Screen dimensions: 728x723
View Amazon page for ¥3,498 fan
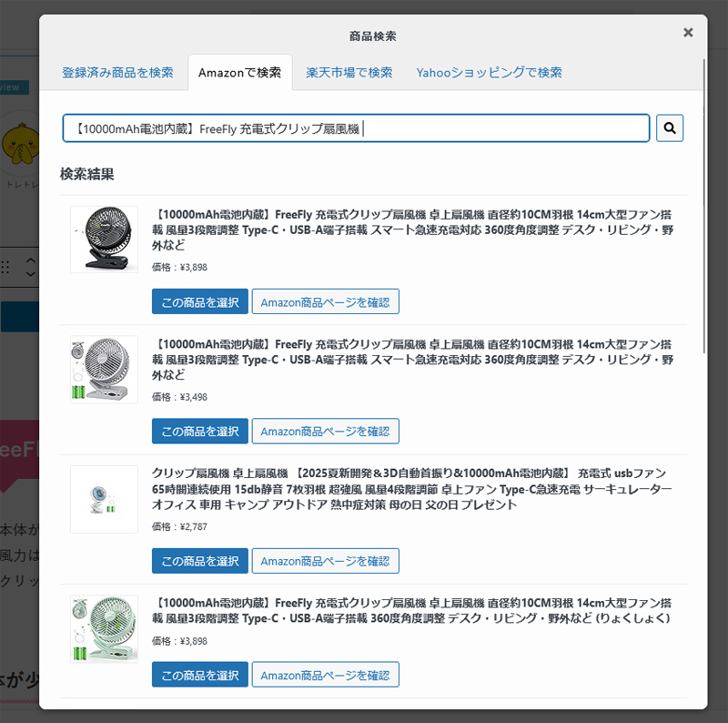pos(325,431)
